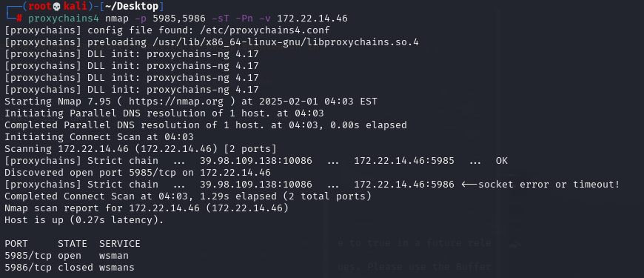This screenshot has height=278, width=644.
Task: Click the 5986/tcp closed wsmans row
Action: pos(70,268)
